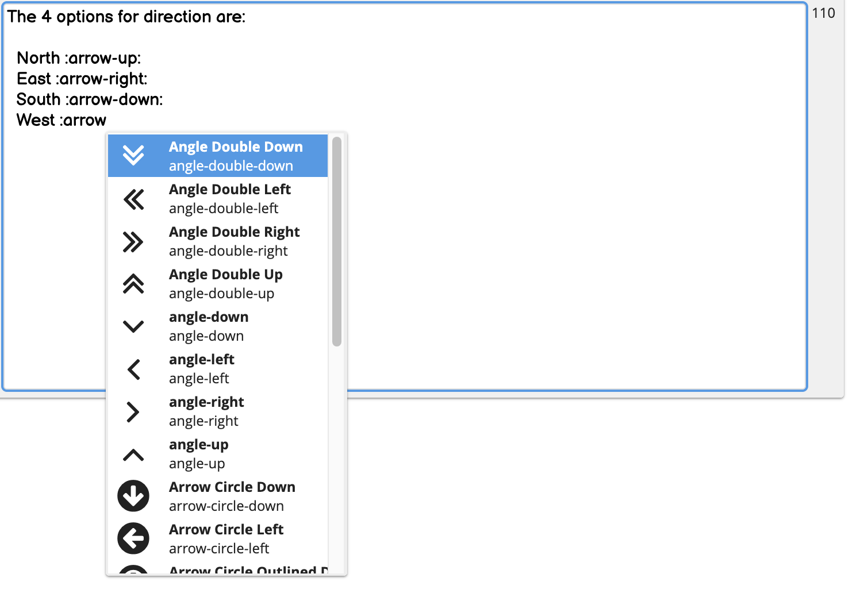The width and height of the screenshot is (868, 593).
Task: Choose the angle-up suggestion entry
Action: pos(199,454)
